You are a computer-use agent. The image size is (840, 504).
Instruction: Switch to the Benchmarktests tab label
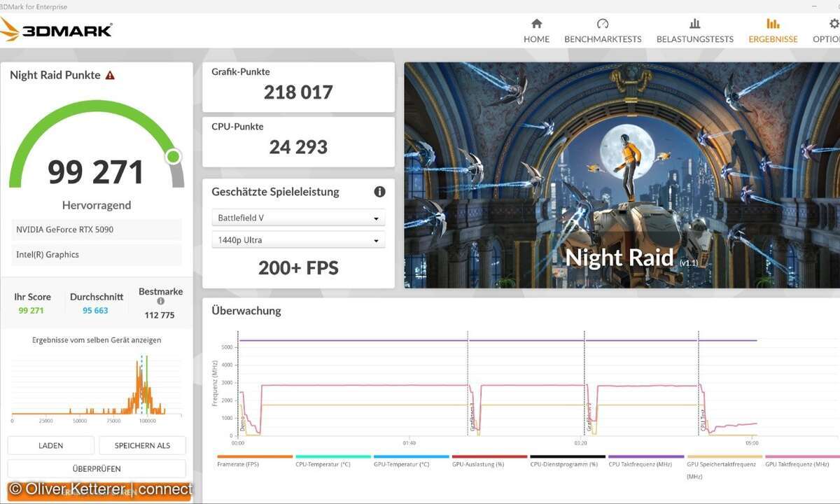(x=603, y=39)
